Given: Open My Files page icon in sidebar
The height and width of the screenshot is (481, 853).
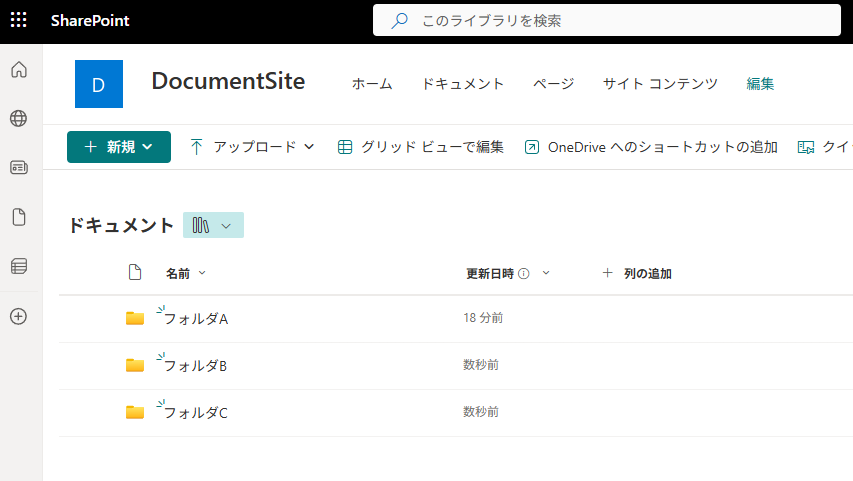Looking at the screenshot, I should tap(19, 217).
